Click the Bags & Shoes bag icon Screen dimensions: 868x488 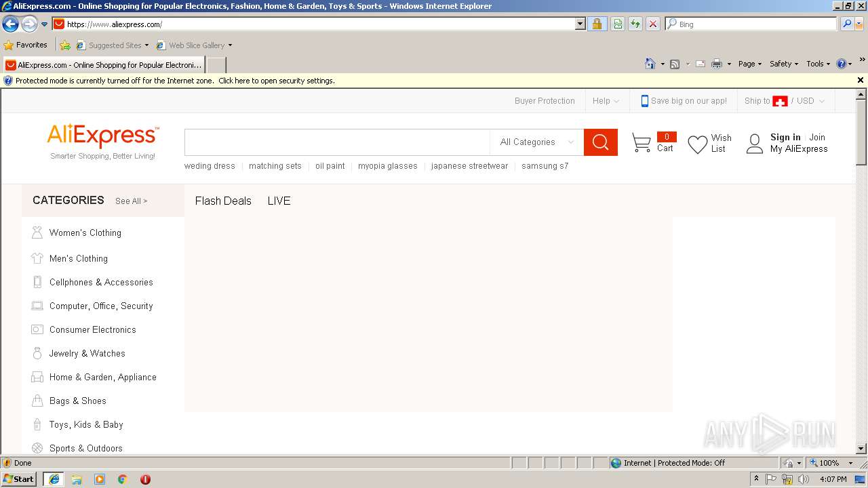(x=37, y=401)
